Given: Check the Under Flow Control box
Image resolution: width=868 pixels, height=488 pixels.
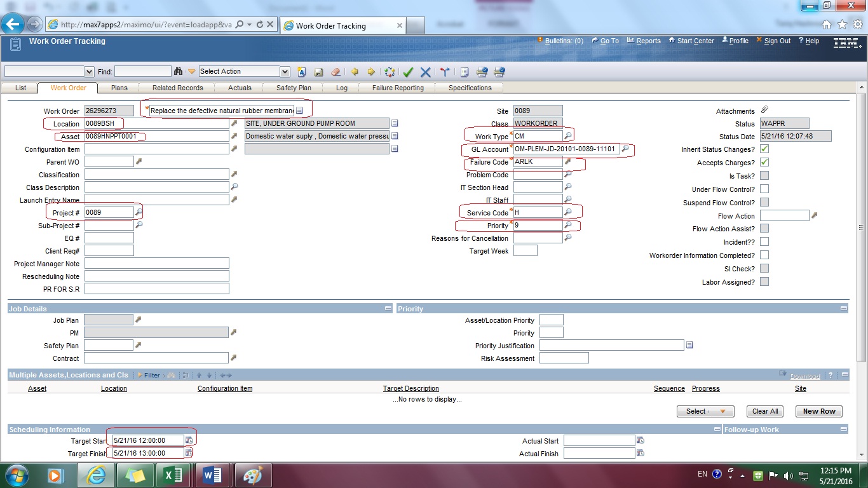Looking at the screenshot, I should [x=763, y=189].
